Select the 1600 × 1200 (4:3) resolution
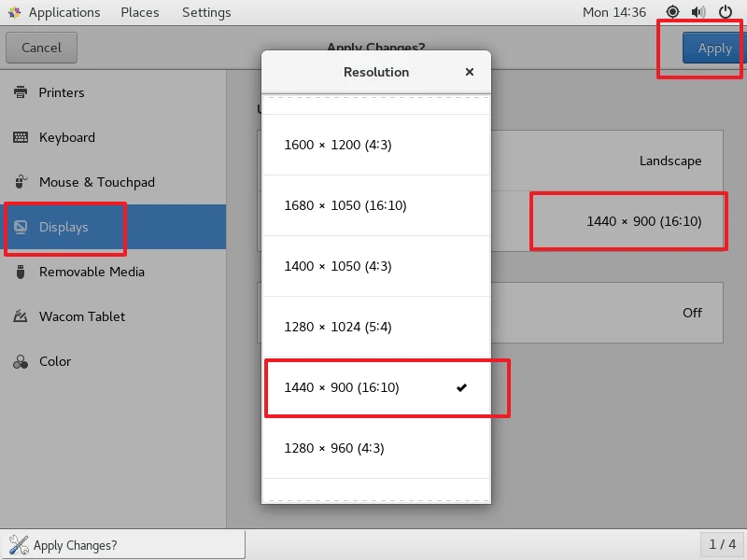747x560 pixels. (x=376, y=145)
